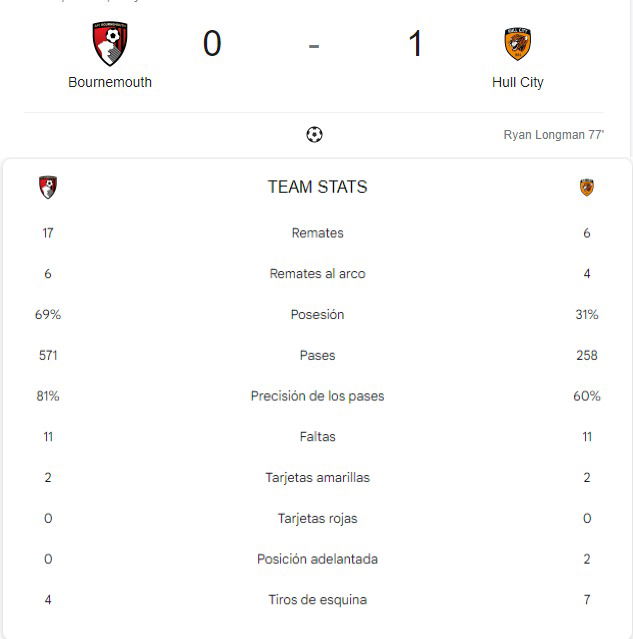Viewport: 633px width, 639px height.
Task: Select the Remates al arco label
Action: pos(318,273)
